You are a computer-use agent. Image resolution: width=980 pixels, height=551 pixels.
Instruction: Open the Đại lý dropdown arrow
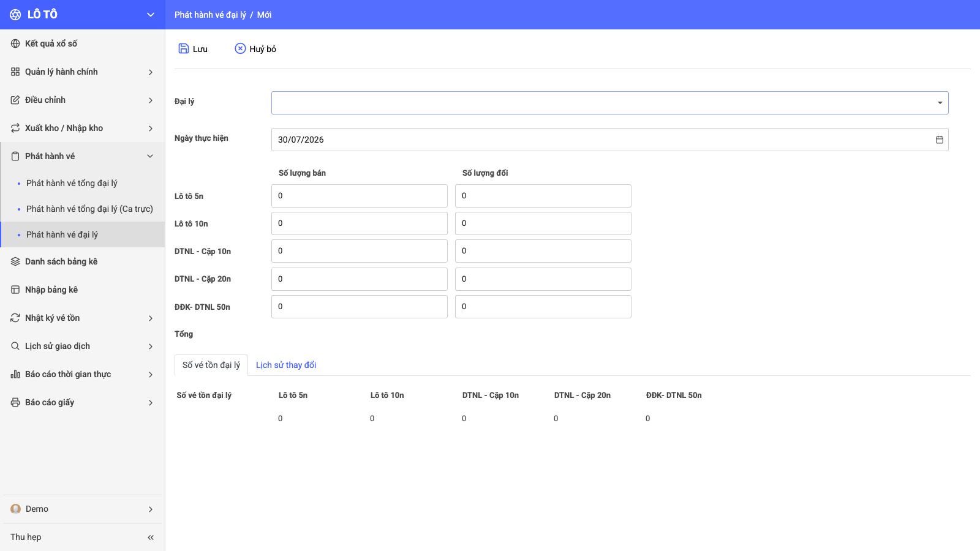pos(940,103)
